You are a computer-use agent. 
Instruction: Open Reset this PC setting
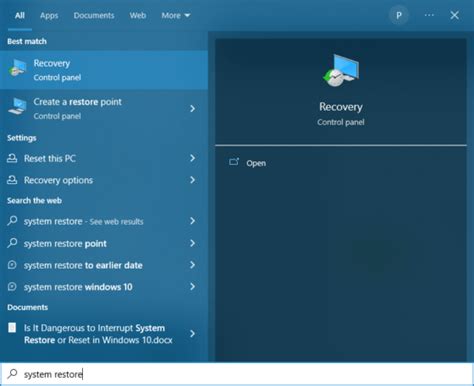pyautogui.click(x=104, y=158)
